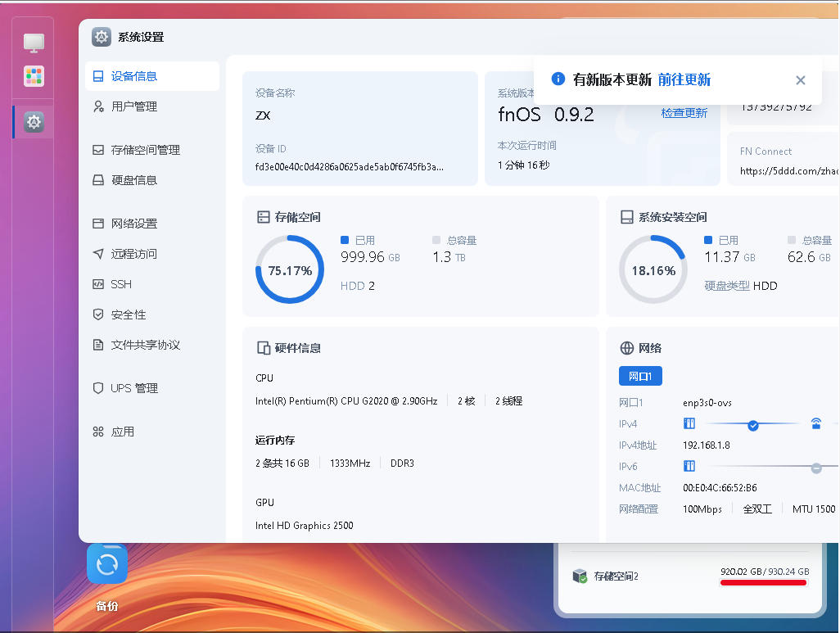This screenshot has width=840, height=633.
Task: Select the SSH sidebar entry
Action: pyautogui.click(x=152, y=284)
